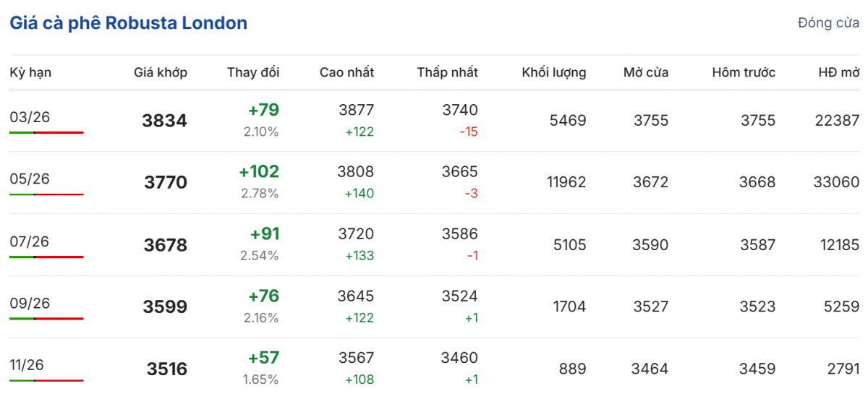This screenshot has width=868, height=399.
Task: Click the 3834 matched price
Action: [164, 121]
